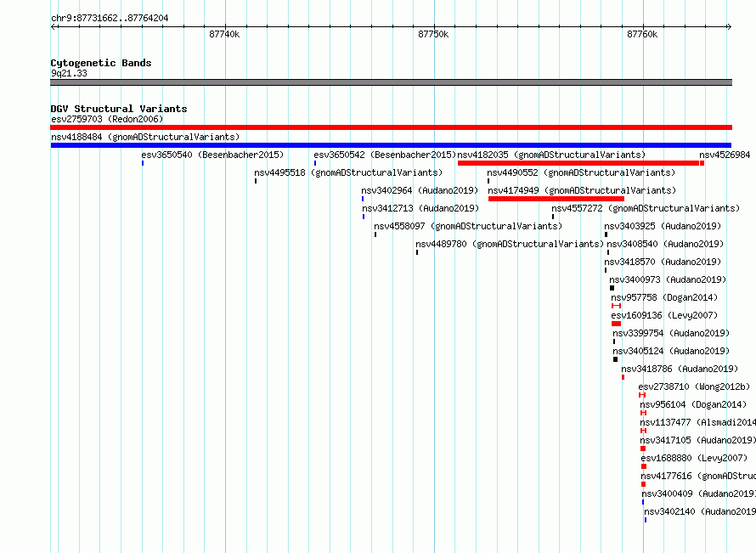Click the nsv4174949 variant label

[x=582, y=190]
